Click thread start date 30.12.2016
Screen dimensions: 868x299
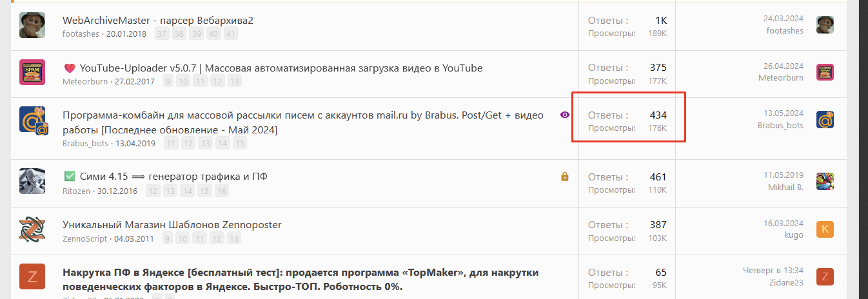[x=117, y=191]
